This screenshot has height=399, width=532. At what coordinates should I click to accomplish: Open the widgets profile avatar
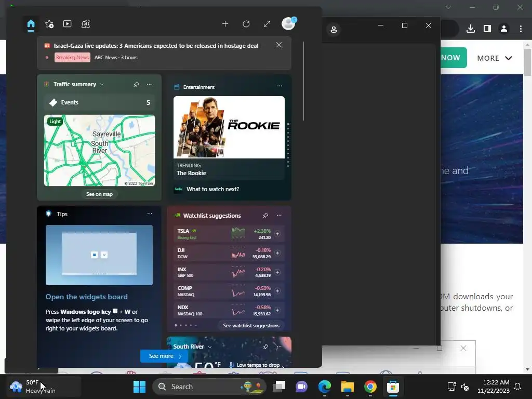(x=289, y=24)
